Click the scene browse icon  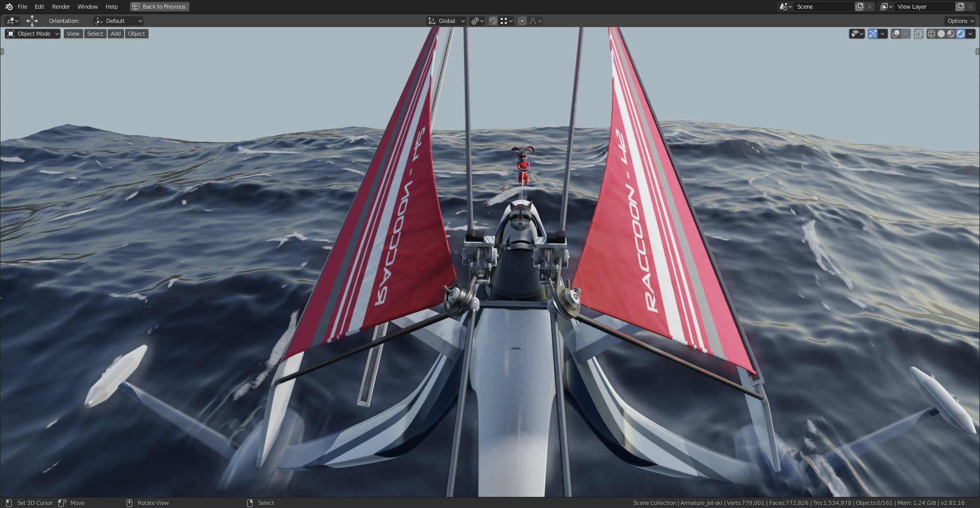[x=785, y=7]
